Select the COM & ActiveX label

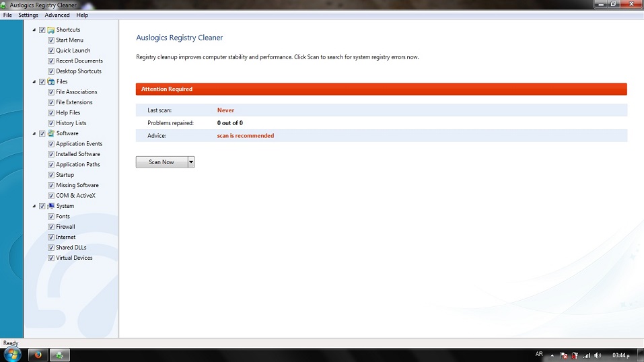pos(75,196)
